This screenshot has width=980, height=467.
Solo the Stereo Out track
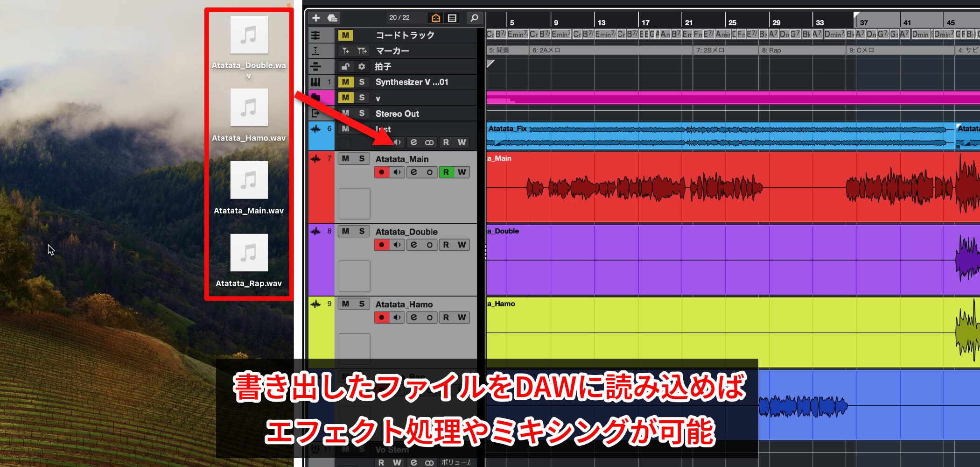[362, 113]
